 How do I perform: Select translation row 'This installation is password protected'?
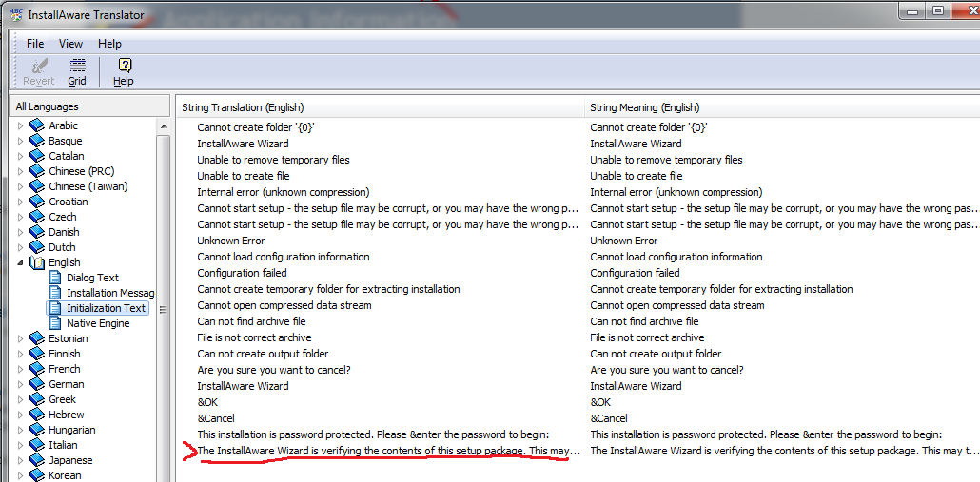373,434
